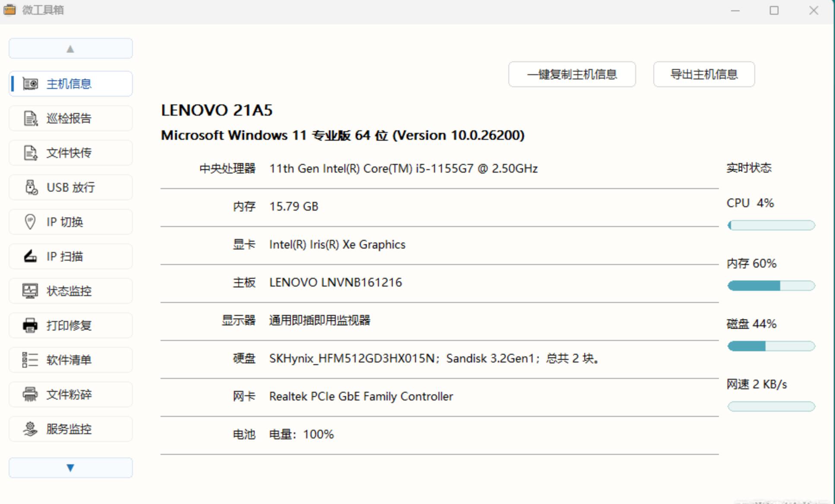The image size is (835, 504).
Task: Click the 服务监控 icon
Action: [30, 429]
